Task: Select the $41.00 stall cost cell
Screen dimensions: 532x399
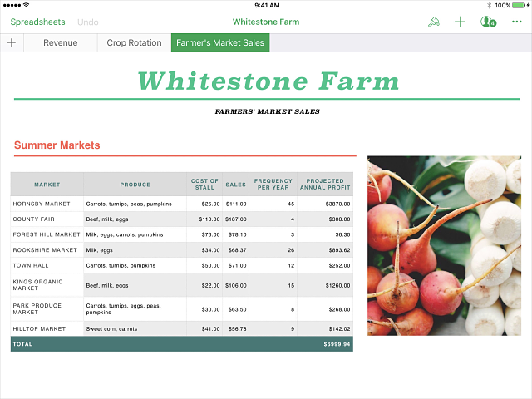Action: click(x=204, y=329)
